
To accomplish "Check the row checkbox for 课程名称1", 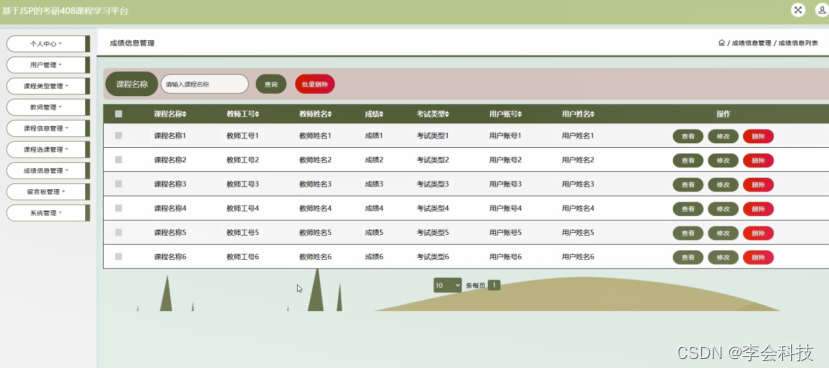I will 118,136.
